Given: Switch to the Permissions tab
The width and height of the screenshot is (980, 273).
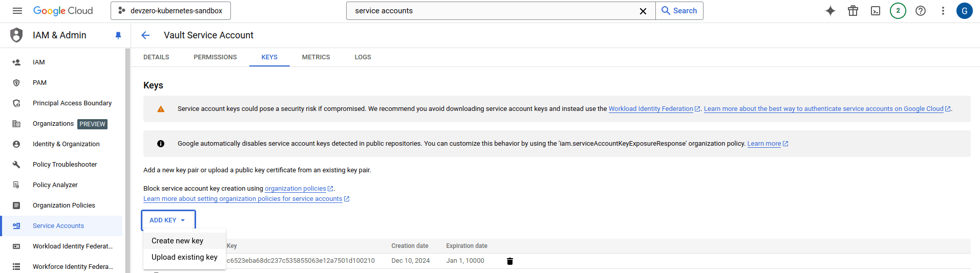Looking at the screenshot, I should pyautogui.click(x=215, y=57).
